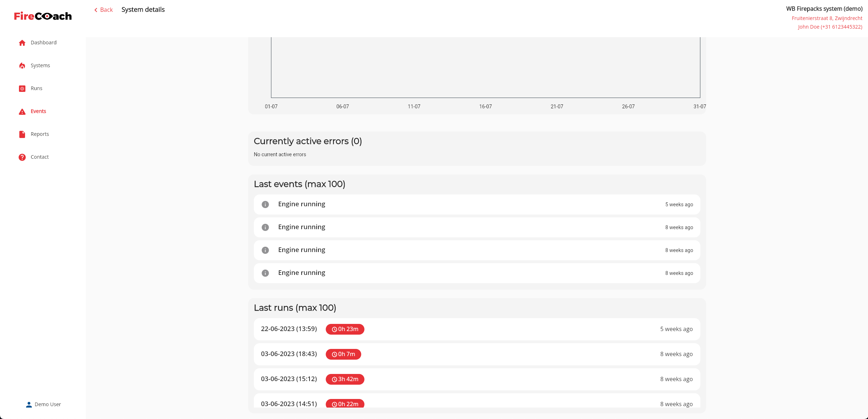
Task: Click the Dashboard home icon
Action: [x=22, y=43]
